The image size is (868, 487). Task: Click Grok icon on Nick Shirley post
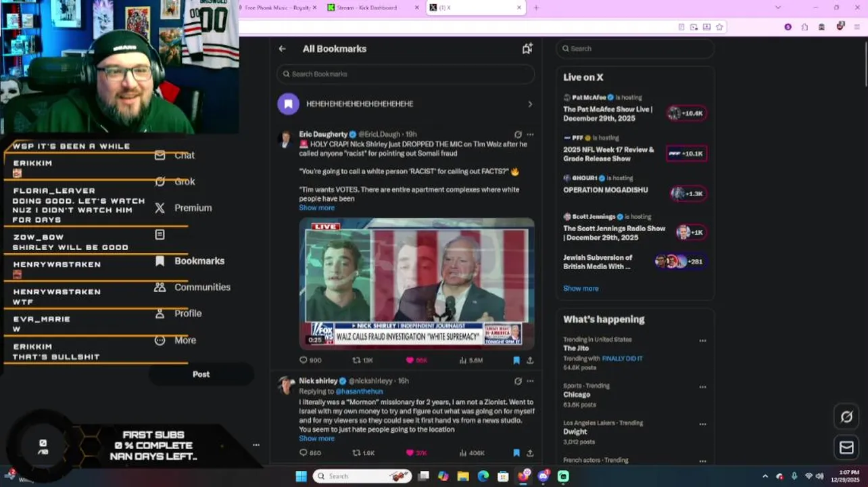point(518,381)
